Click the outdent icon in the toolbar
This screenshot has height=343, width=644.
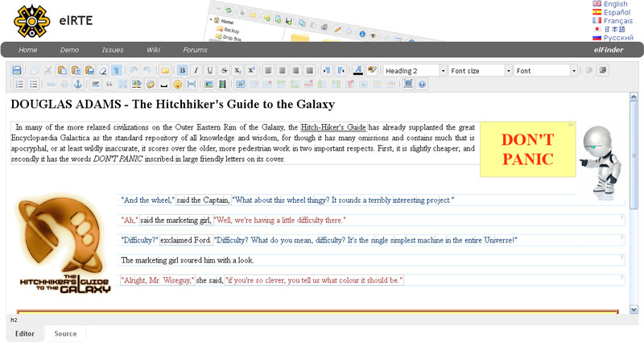click(588, 70)
